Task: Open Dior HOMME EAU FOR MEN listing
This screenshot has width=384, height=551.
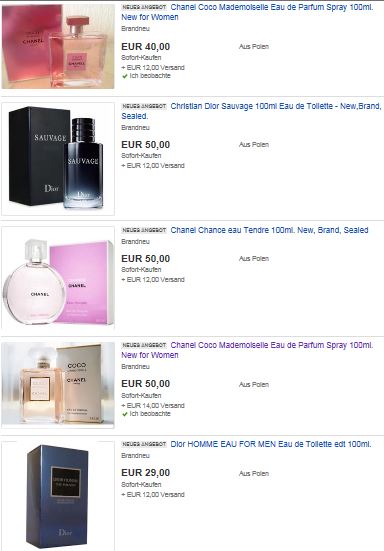Action: pos(271,444)
